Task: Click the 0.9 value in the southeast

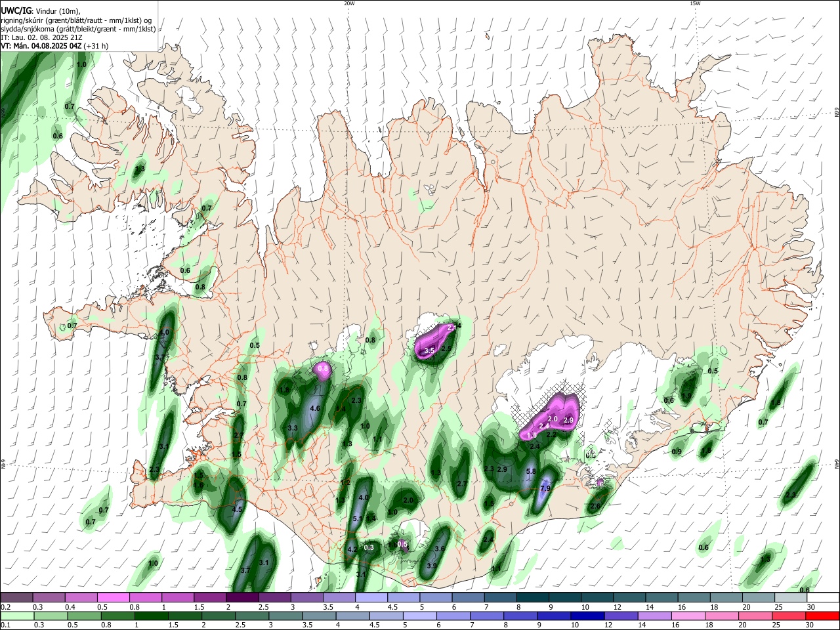Action: 677,452
